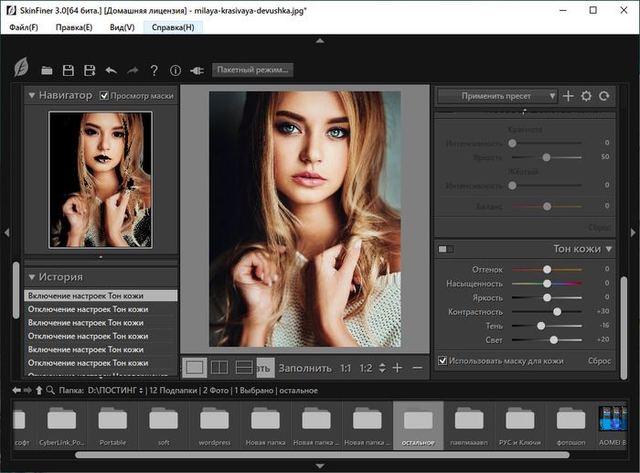Screen dimensions: 640x473
Task: Click the Контрастность slider handle
Action: tap(557, 311)
